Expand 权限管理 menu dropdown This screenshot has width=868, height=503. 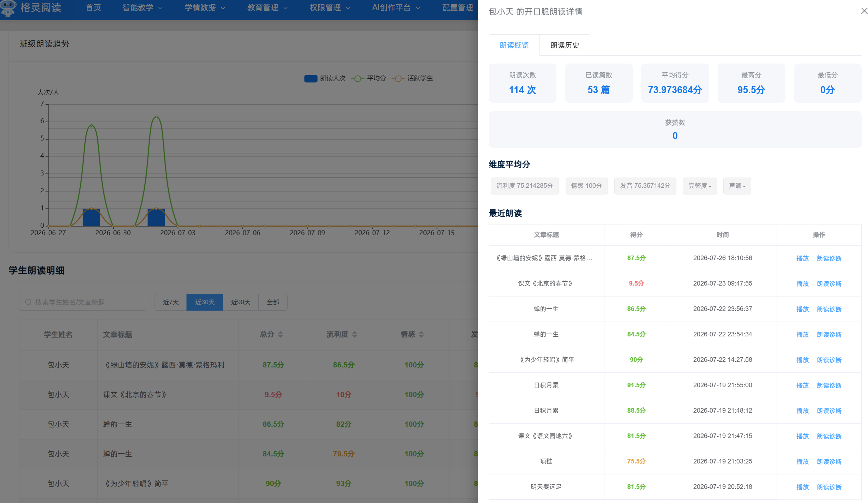coord(330,8)
